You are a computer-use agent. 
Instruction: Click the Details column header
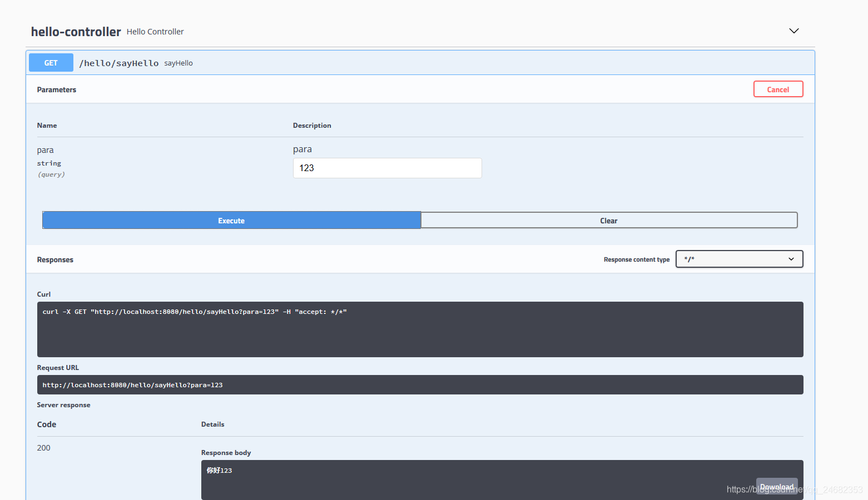[212, 424]
